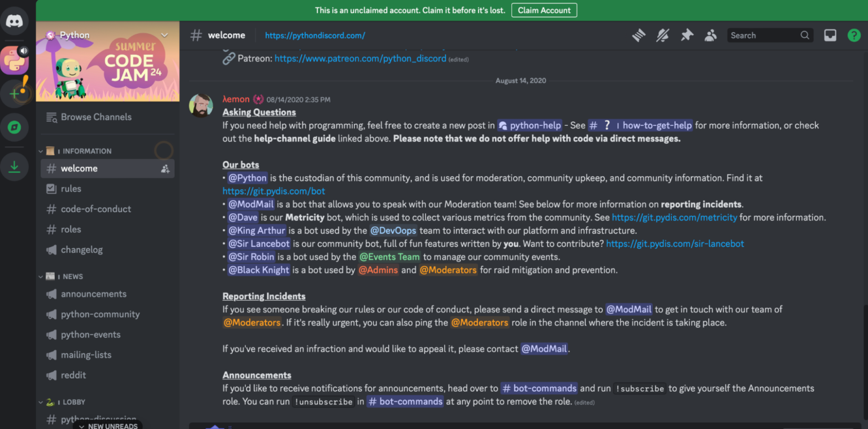Open the Python server dropdown menu

pos(164,34)
